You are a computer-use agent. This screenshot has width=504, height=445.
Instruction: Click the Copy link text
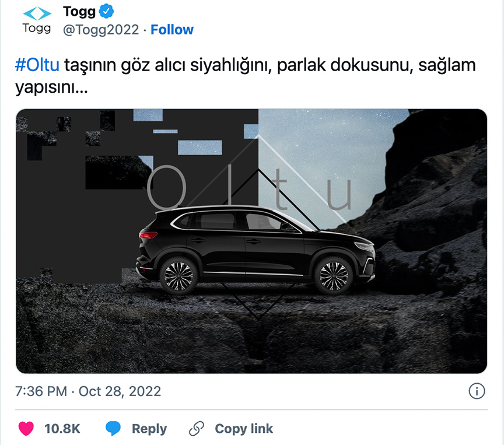244,429
